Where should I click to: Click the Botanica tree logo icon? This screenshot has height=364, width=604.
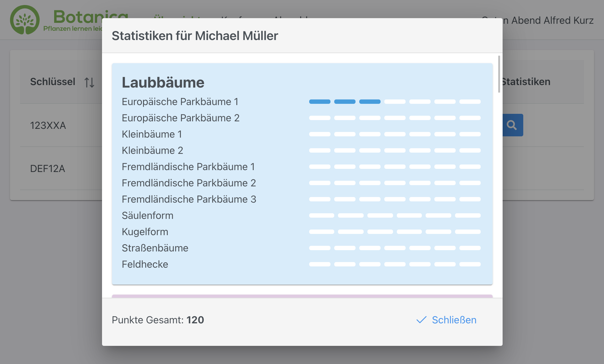[x=25, y=20]
